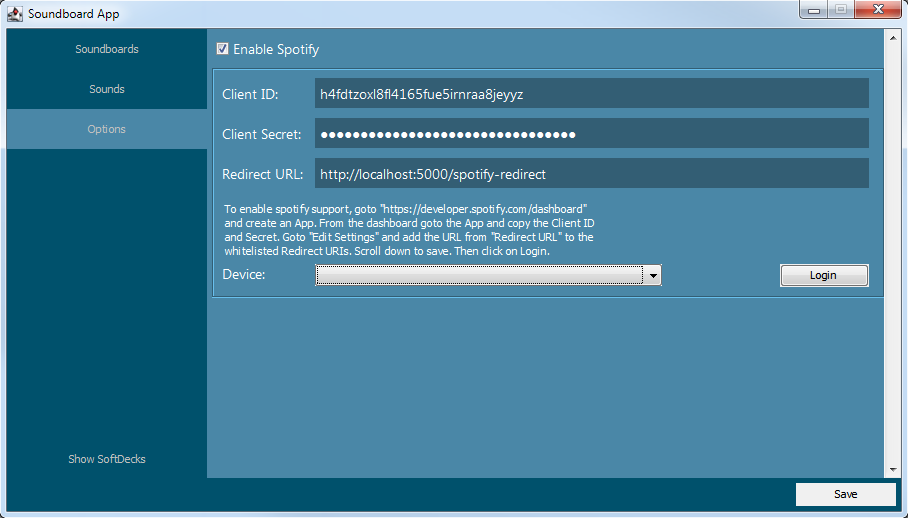Open the Device dropdown arrow
The image size is (908, 518).
[x=653, y=275]
